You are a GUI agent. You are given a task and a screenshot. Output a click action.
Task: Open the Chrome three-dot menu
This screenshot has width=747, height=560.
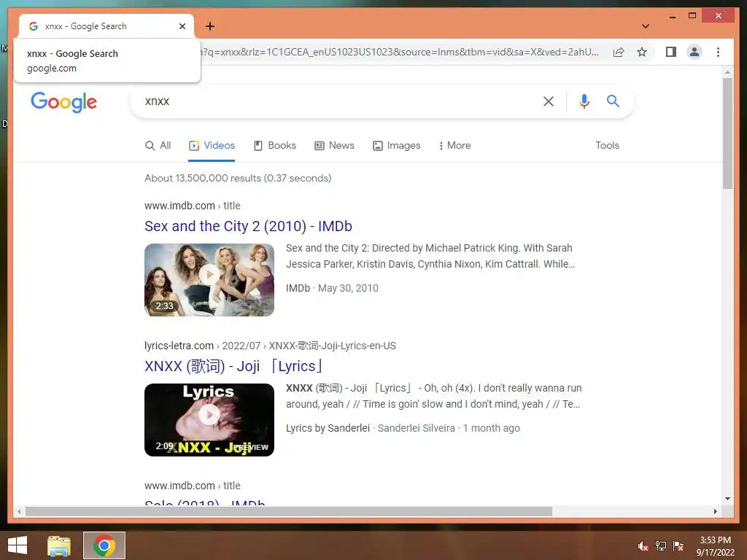click(718, 52)
